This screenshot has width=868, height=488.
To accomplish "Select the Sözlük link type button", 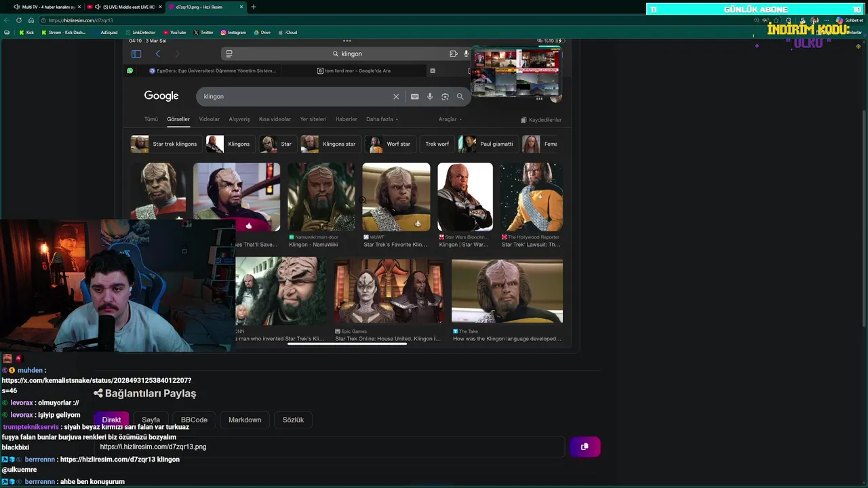I will click(x=293, y=420).
